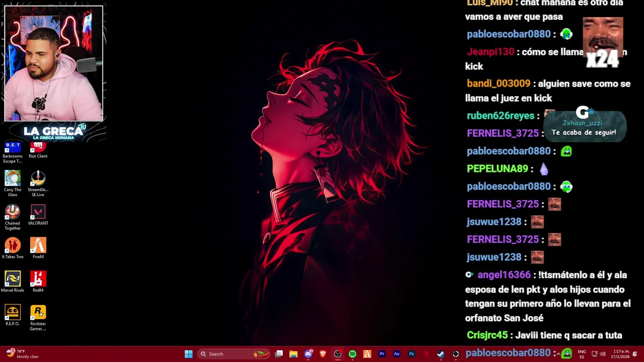The width and height of the screenshot is (644, 362).
Task: Open Discord from the taskbar
Action: [x=308, y=354]
